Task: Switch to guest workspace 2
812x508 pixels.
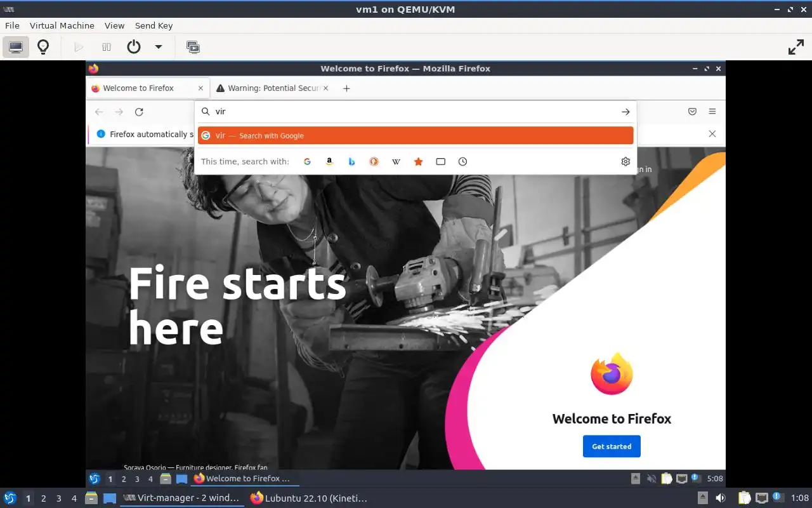Action: [x=124, y=479]
